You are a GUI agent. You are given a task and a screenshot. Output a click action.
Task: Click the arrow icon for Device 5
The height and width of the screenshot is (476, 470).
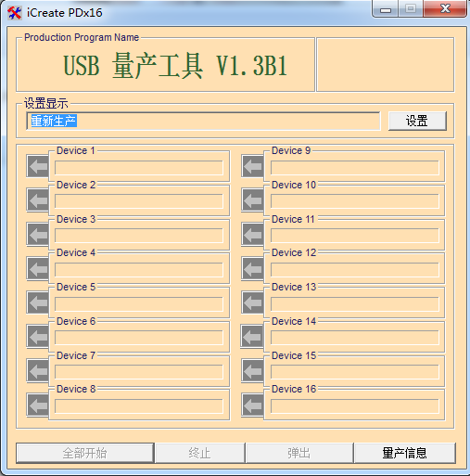point(38,302)
